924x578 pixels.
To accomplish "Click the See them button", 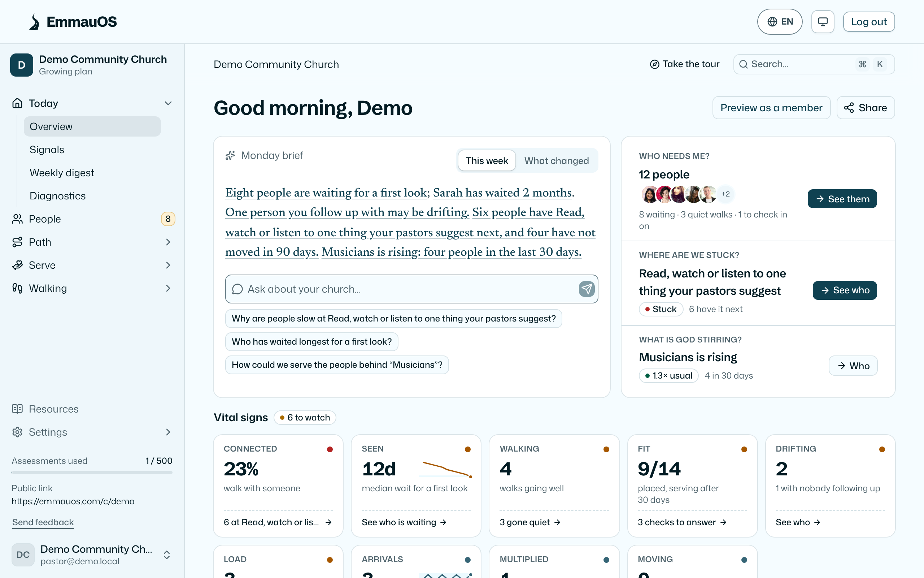I will point(842,199).
